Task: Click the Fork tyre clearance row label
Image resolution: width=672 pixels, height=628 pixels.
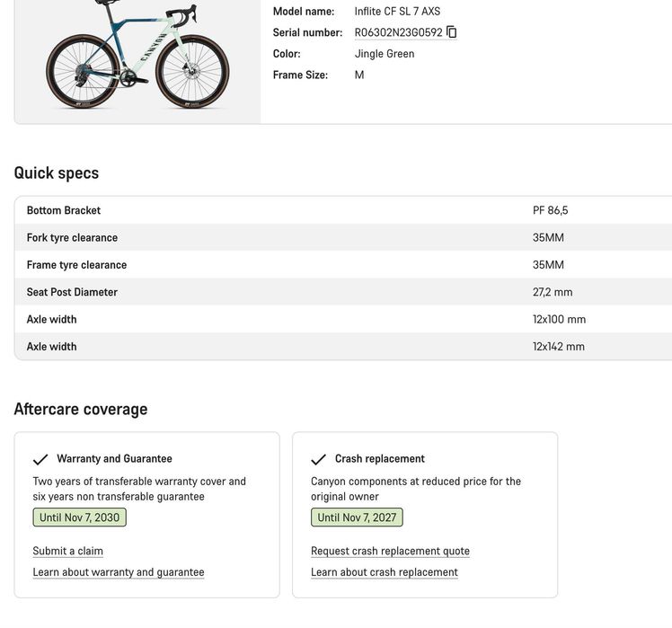Action: coord(72,238)
